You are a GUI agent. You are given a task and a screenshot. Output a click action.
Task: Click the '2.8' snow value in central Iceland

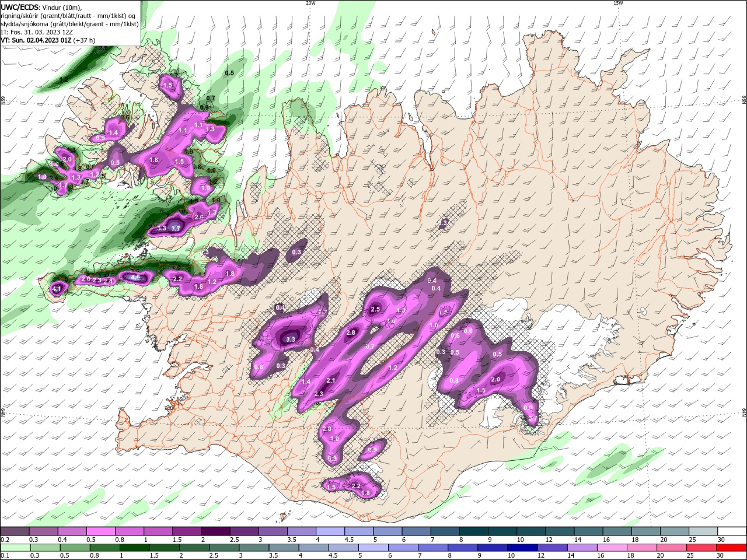[x=351, y=332]
